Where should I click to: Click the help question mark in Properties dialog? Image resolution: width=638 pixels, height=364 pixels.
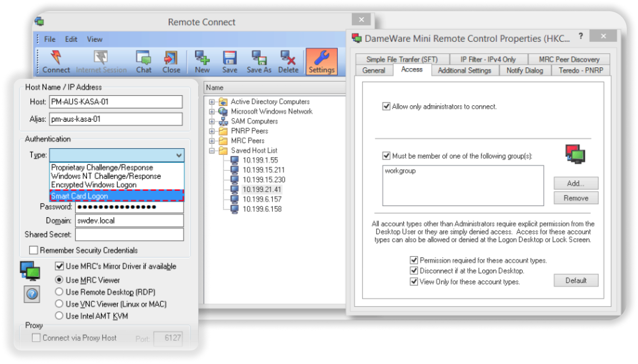tap(581, 36)
